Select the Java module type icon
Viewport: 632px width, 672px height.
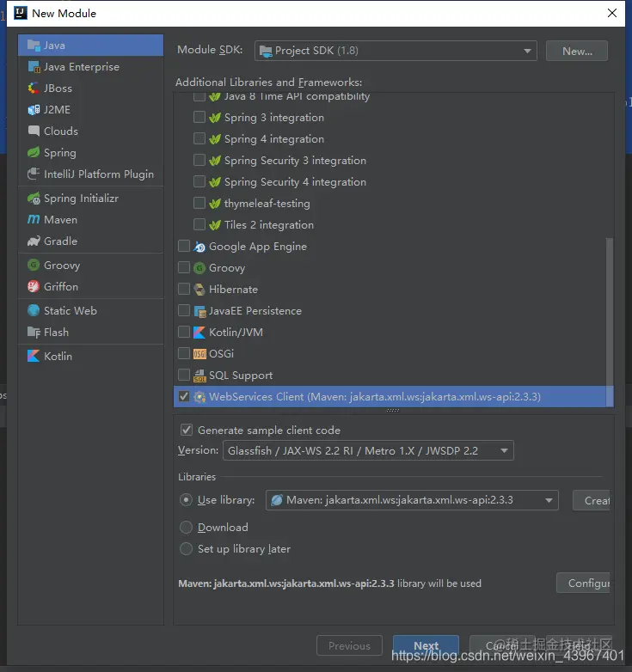point(34,45)
